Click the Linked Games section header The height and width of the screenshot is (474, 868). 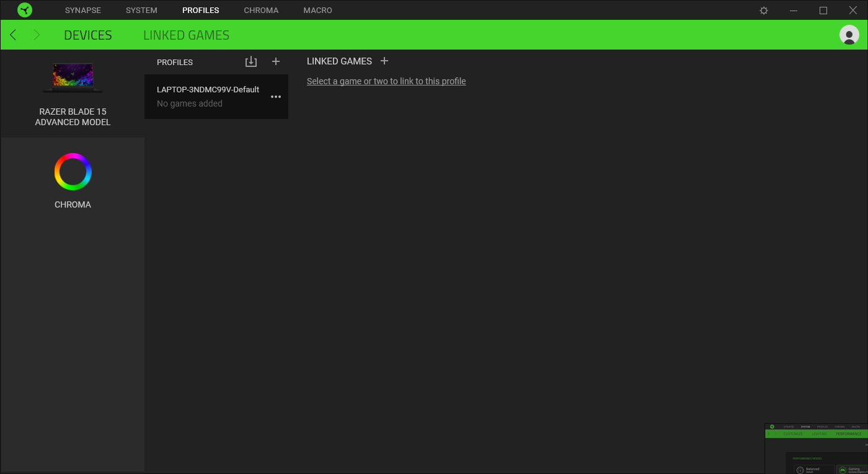coord(339,61)
